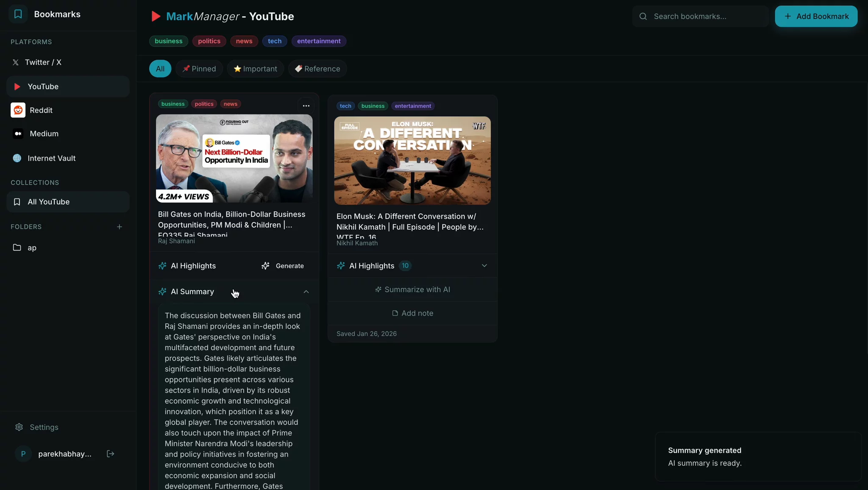The height and width of the screenshot is (490, 868).
Task: Click AI Highlights sparkle icon on Bill Gates card
Action: click(x=162, y=266)
